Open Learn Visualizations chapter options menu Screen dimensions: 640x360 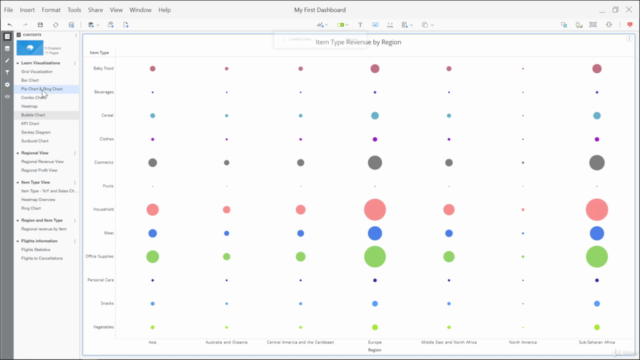(x=75, y=63)
